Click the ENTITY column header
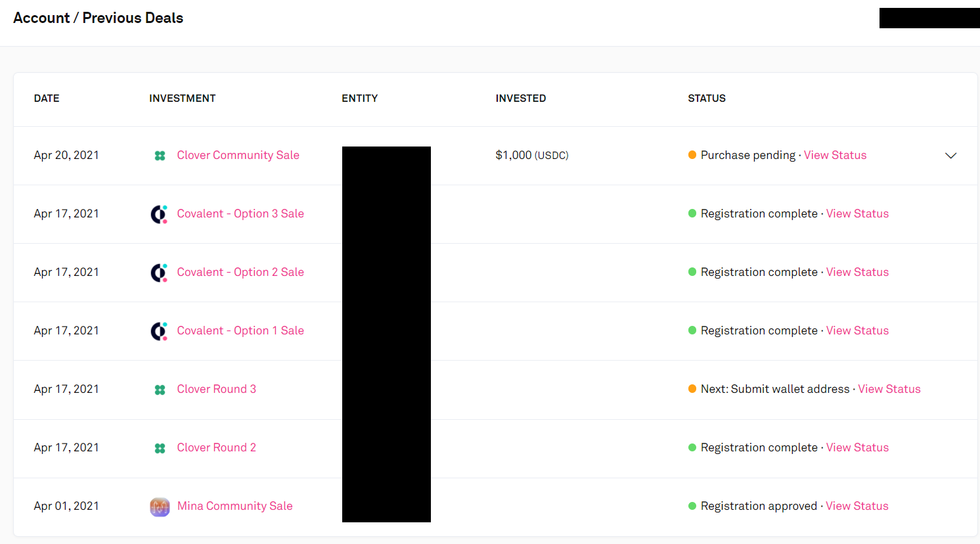The height and width of the screenshot is (544, 980). click(359, 99)
